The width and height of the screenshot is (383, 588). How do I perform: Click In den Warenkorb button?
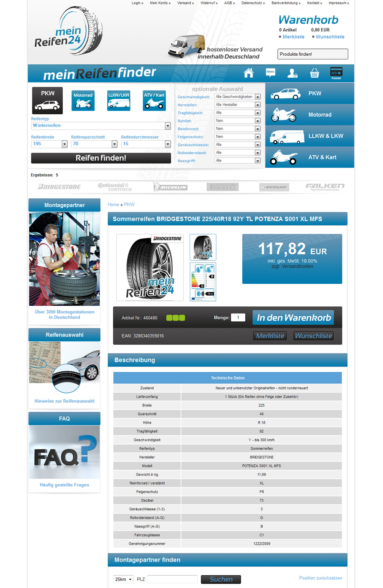[293, 318]
